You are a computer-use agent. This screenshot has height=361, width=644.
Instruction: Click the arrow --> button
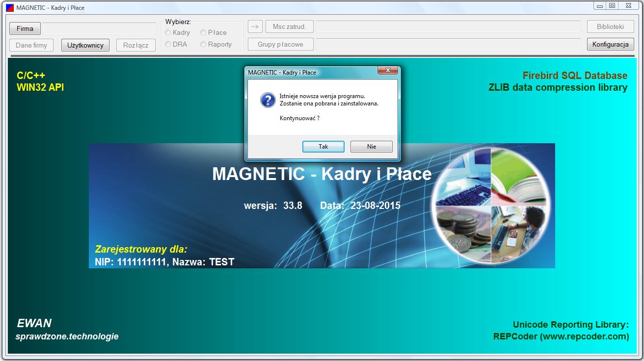[x=255, y=26]
